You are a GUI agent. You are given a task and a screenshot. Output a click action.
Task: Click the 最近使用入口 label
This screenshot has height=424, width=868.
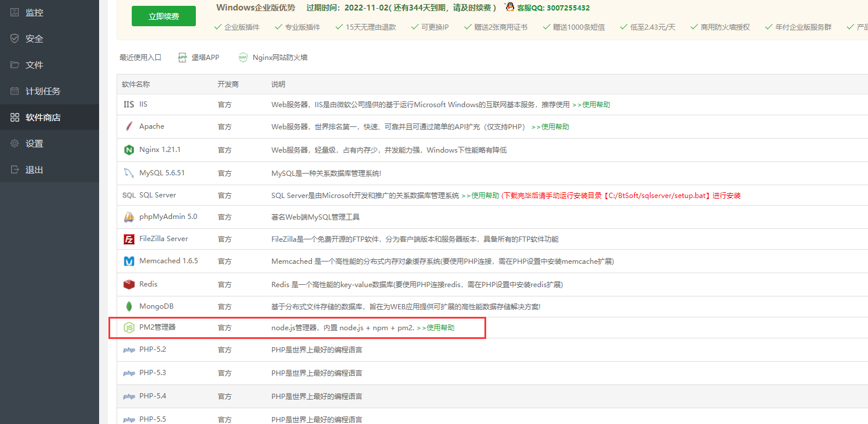click(x=140, y=58)
